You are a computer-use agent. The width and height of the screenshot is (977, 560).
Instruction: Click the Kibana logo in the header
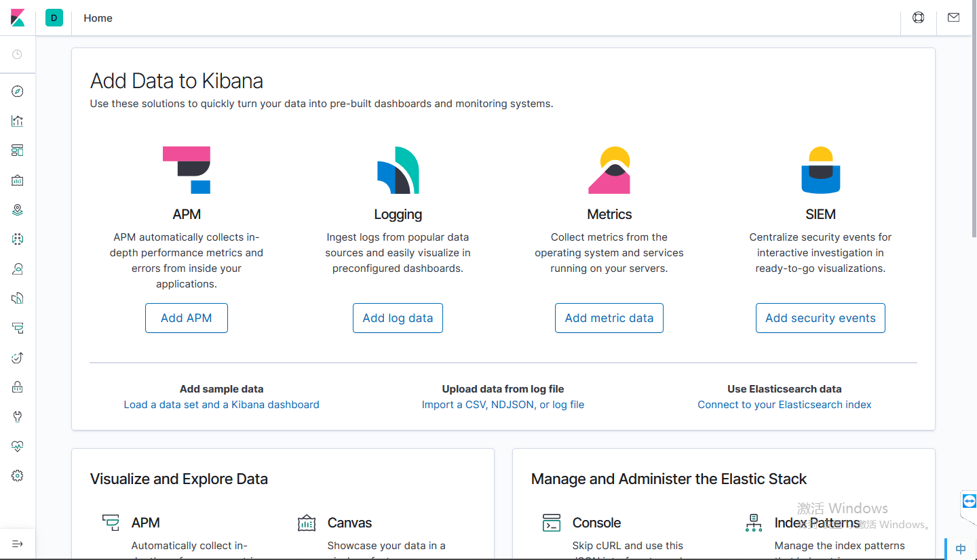coord(18,18)
